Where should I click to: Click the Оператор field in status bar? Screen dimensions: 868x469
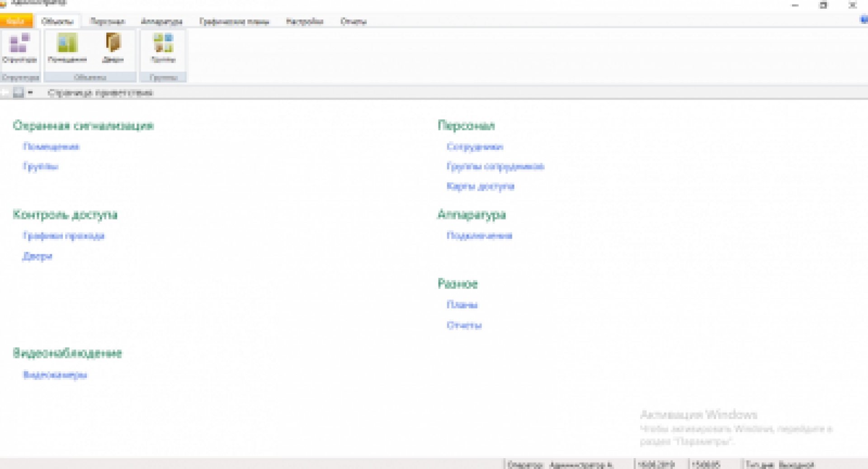(x=561, y=464)
